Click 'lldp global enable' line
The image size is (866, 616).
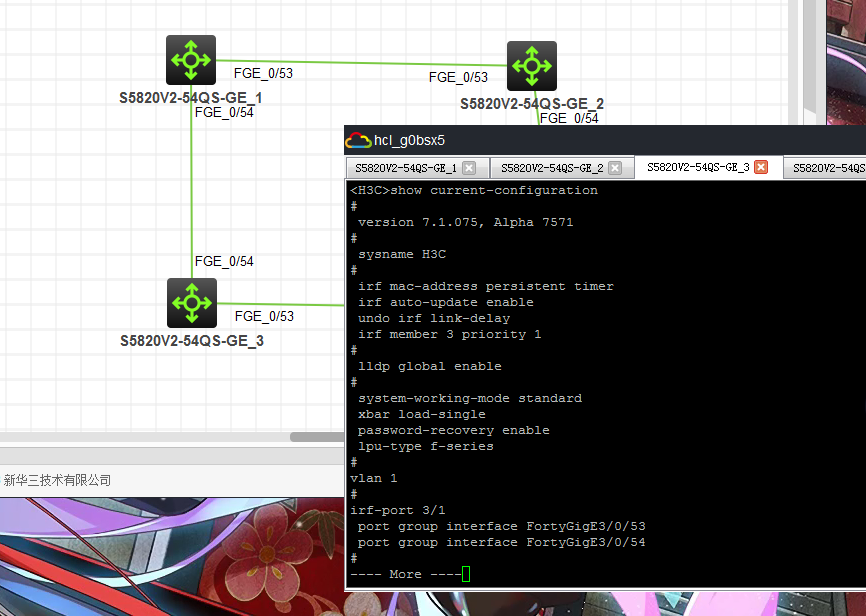click(430, 367)
